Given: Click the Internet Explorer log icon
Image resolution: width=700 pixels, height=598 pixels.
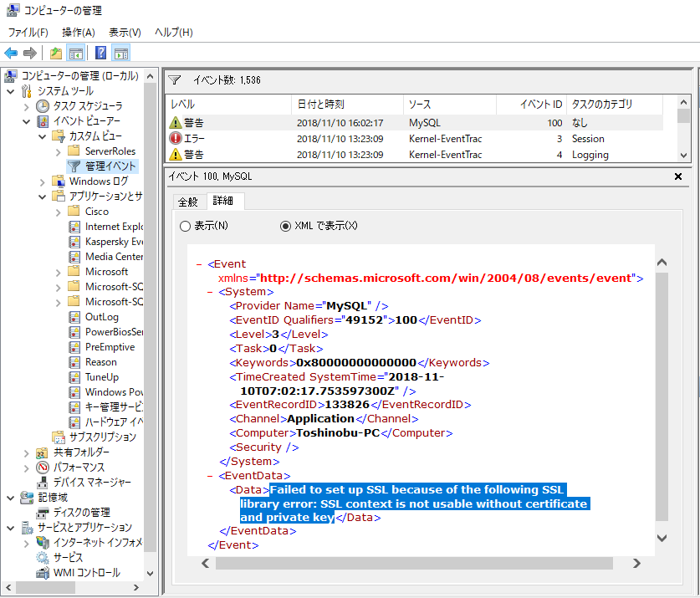Looking at the screenshot, I should pos(74,227).
